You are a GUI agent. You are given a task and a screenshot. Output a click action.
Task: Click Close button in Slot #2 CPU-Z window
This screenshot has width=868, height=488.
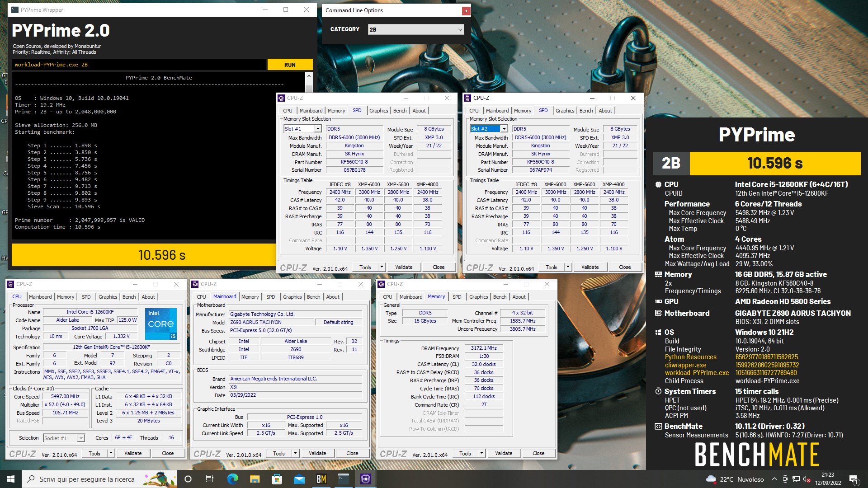coord(625,267)
